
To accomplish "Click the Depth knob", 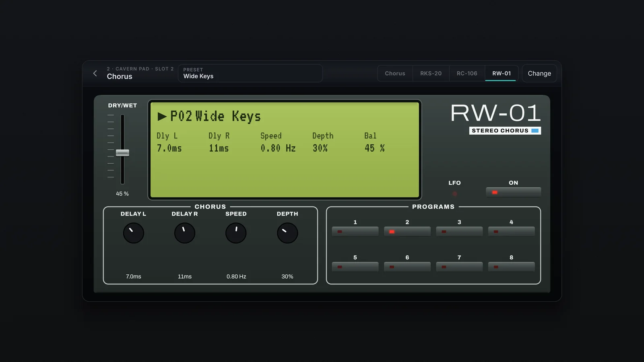I will click(287, 233).
